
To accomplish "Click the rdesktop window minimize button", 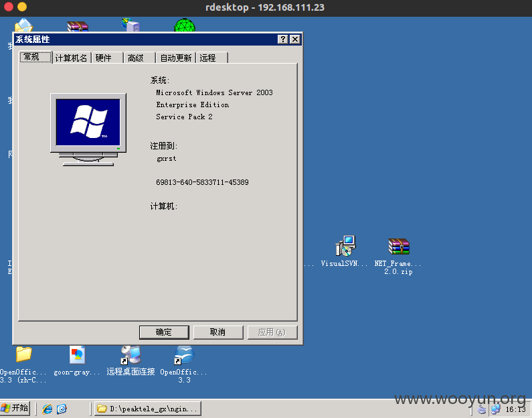I will [x=22, y=7].
